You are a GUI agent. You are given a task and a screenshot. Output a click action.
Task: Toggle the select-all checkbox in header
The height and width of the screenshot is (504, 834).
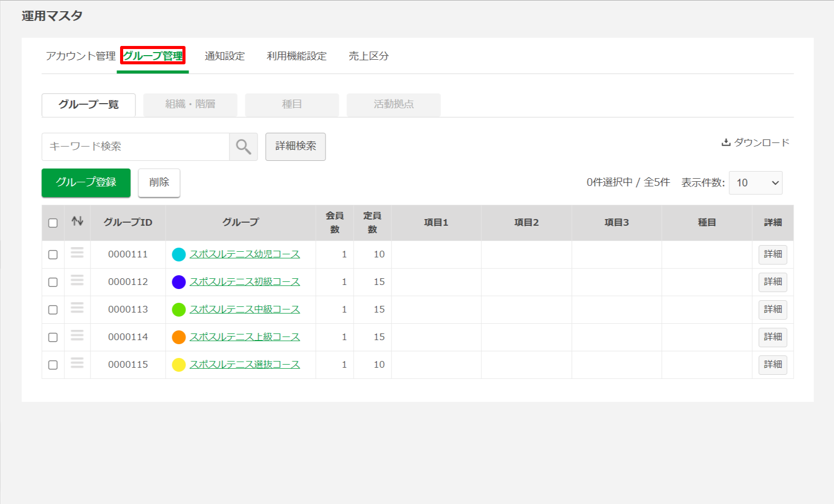(x=53, y=223)
